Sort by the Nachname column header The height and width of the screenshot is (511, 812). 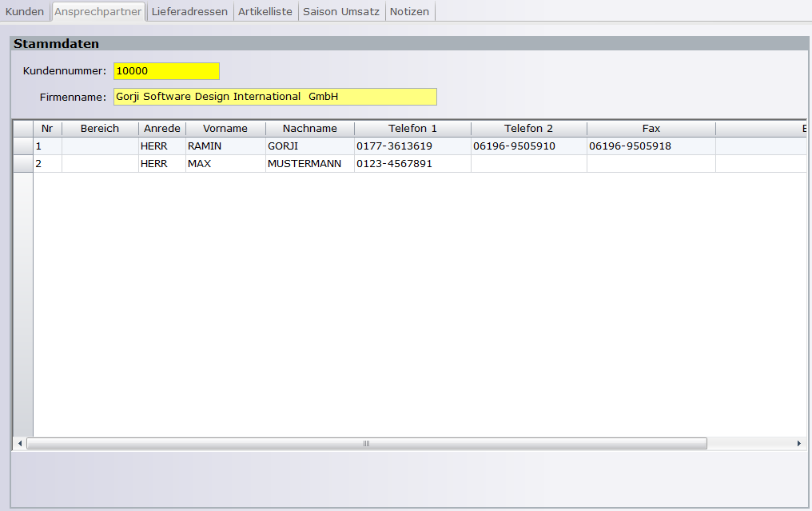coord(309,129)
